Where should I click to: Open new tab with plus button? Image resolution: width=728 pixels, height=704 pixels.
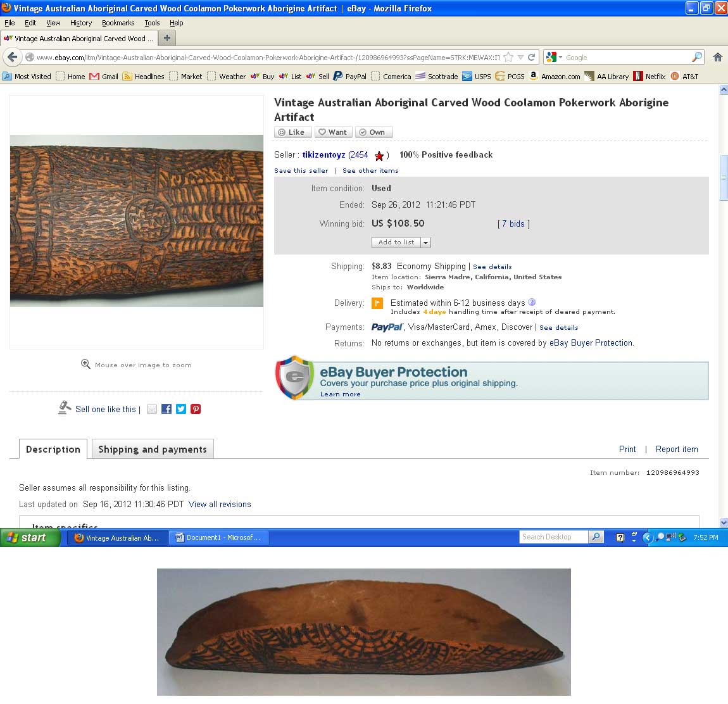(x=167, y=38)
